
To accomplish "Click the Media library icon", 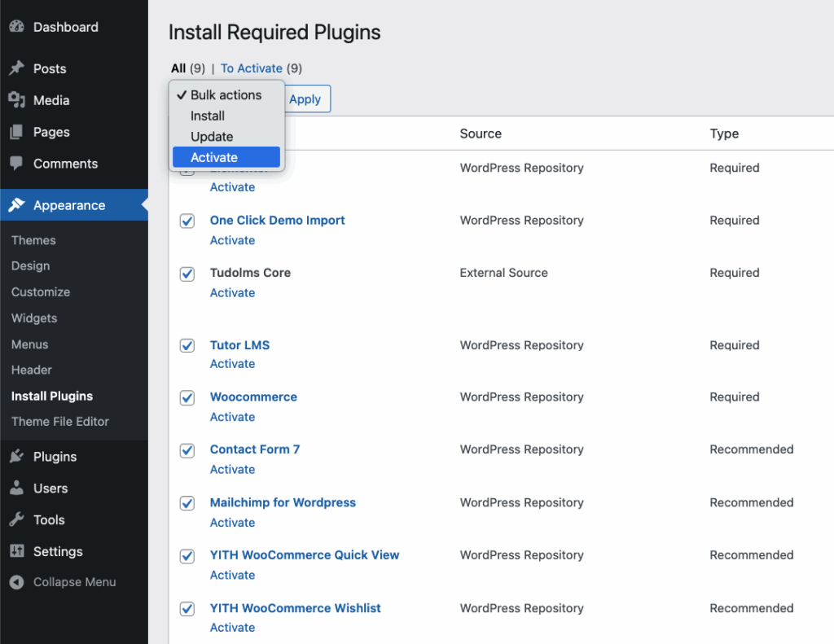I will click(x=16, y=100).
